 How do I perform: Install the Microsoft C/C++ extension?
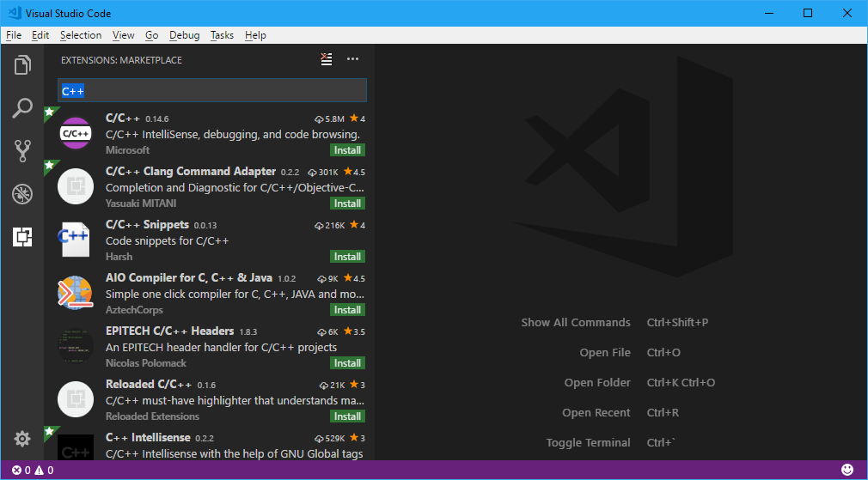pyautogui.click(x=348, y=150)
